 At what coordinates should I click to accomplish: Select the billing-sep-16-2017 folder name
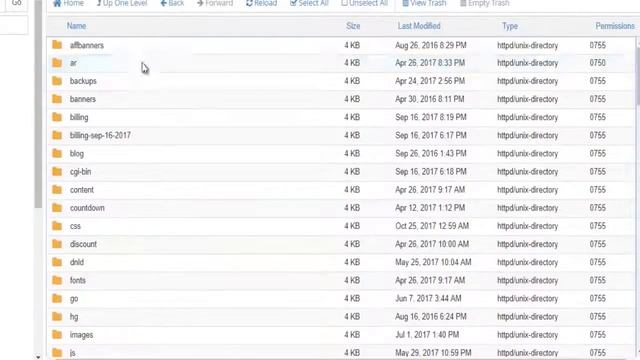pos(100,136)
